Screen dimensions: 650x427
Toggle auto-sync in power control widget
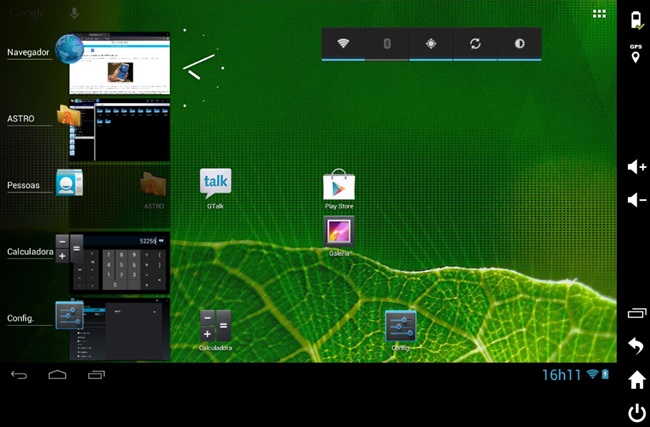[x=475, y=44]
